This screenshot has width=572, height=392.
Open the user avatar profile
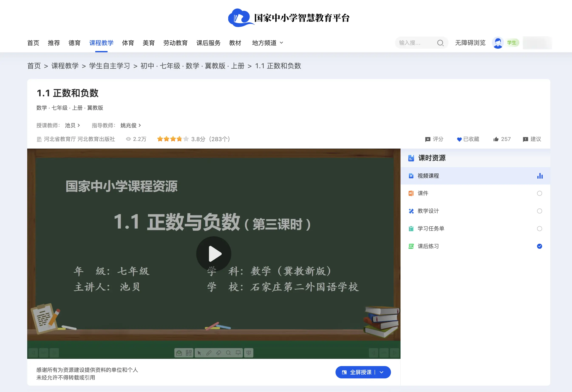[498, 43]
